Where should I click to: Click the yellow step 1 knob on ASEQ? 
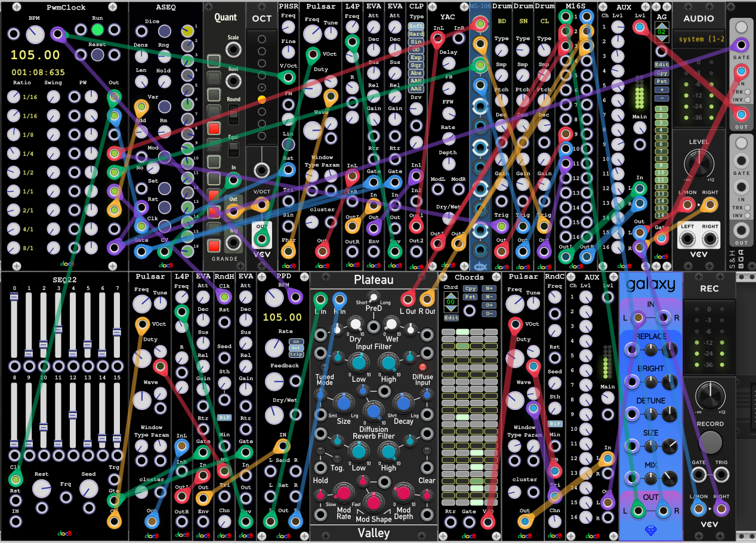[189, 30]
